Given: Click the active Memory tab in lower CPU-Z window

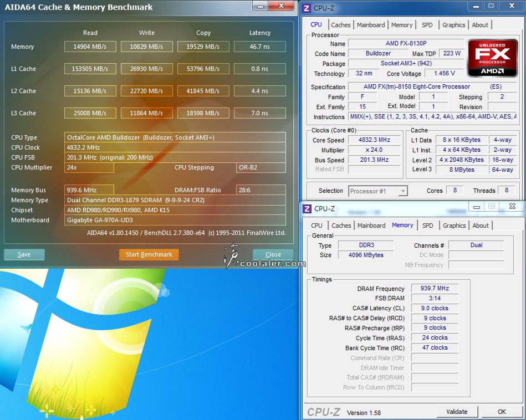Looking at the screenshot, I should (x=402, y=225).
